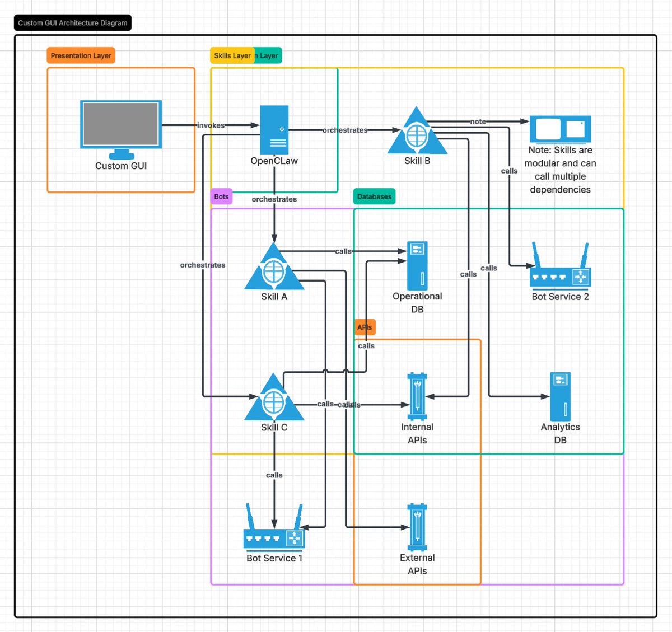Select the Operational DB icon
Viewport: 672px width, 632px height.
417,266
